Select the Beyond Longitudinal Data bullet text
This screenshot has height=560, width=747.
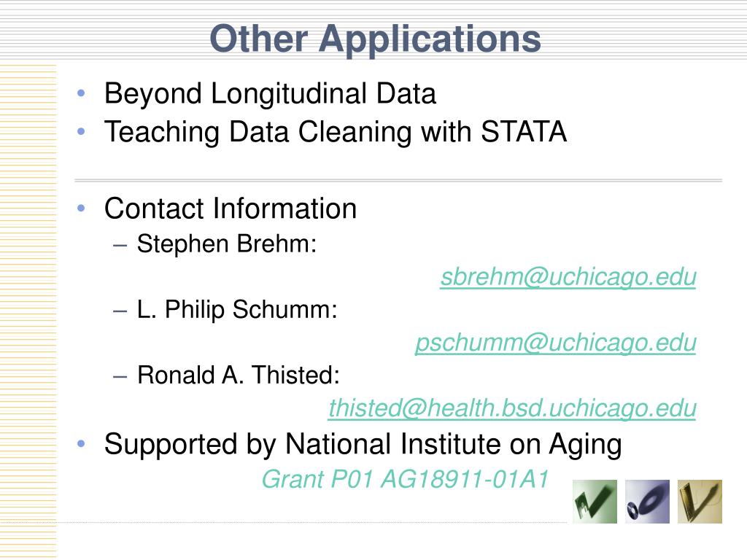click(x=270, y=93)
